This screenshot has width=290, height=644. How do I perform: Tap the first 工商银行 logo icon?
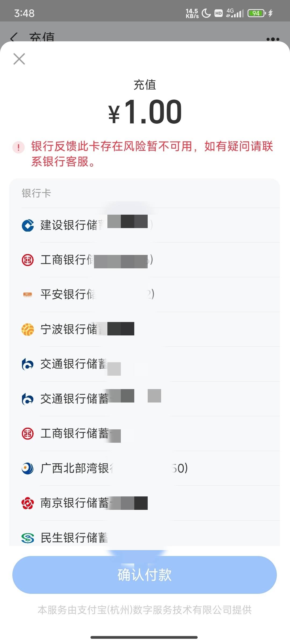point(28,260)
